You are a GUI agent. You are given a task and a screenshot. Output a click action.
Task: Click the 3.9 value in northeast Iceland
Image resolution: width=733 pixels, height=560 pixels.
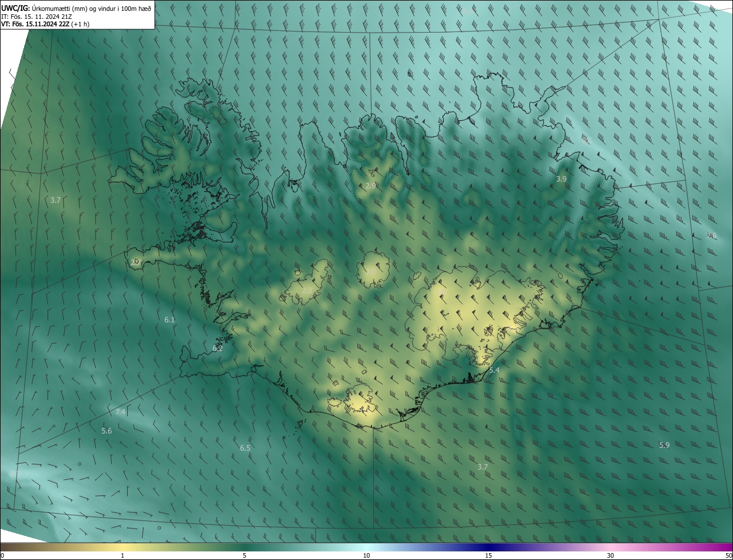click(x=561, y=179)
